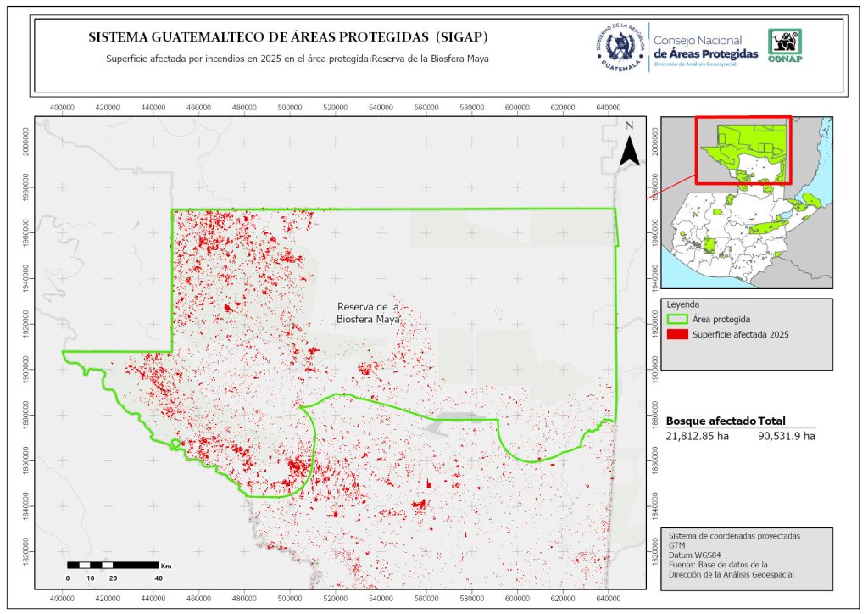This screenshot has width=868, height=614.
Task: Click the red extent rectangle in inset map
Action: click(743, 150)
